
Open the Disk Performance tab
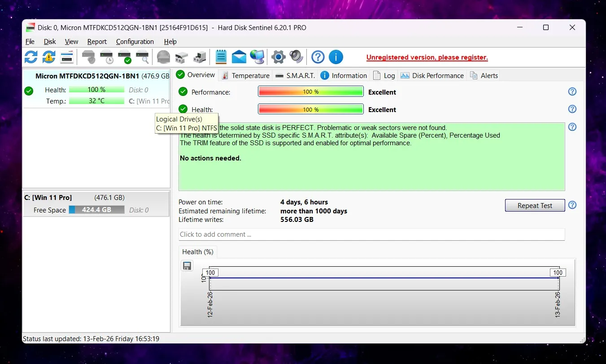coord(432,75)
